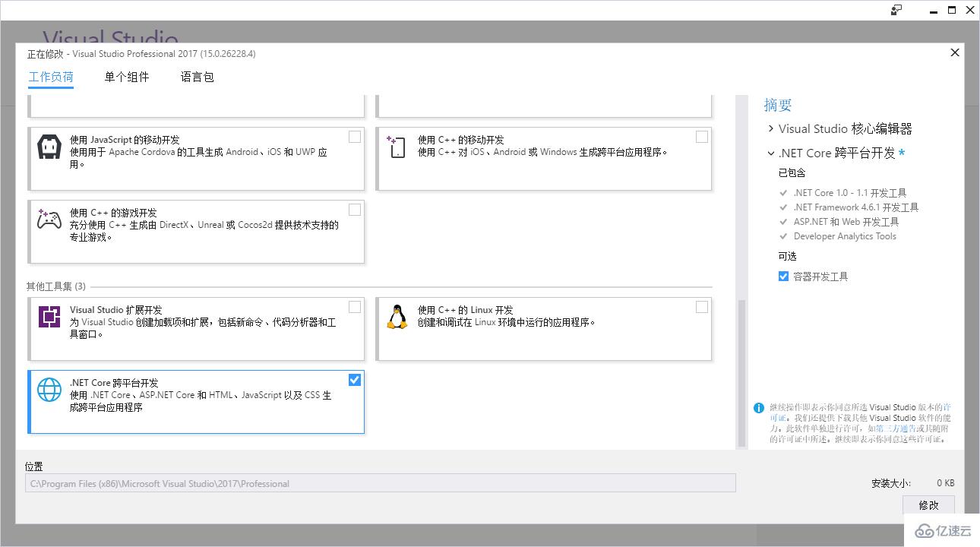Click the 其他工具集 (3) section header
980x547 pixels.
point(56,286)
